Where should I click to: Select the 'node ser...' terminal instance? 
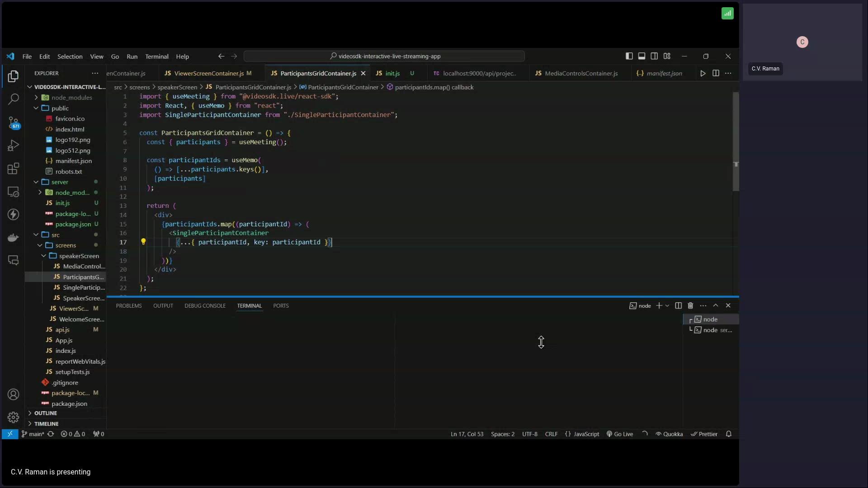[x=711, y=330]
